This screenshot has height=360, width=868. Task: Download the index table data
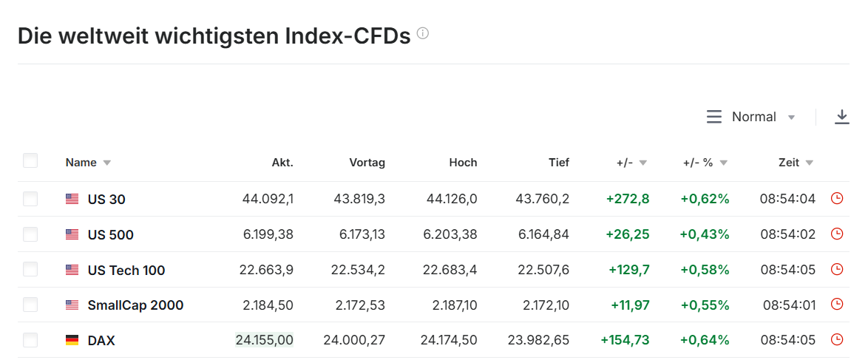point(842,117)
